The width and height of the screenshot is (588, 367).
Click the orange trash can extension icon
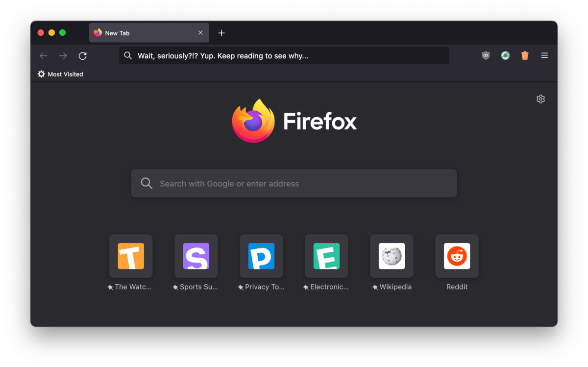point(525,55)
